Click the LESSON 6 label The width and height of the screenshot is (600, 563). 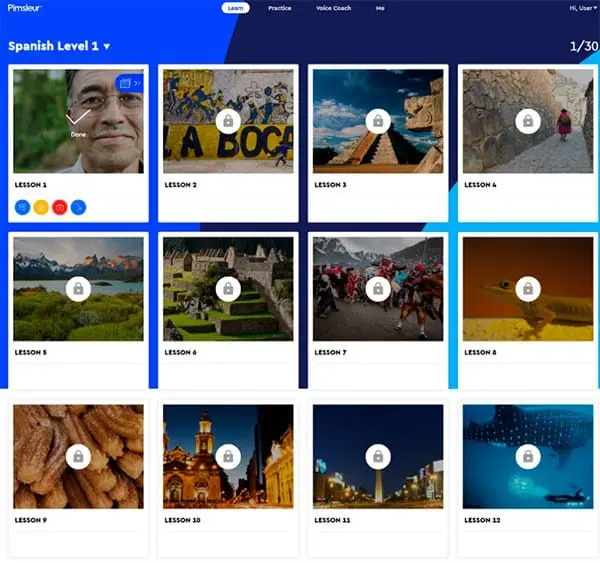pos(181,352)
